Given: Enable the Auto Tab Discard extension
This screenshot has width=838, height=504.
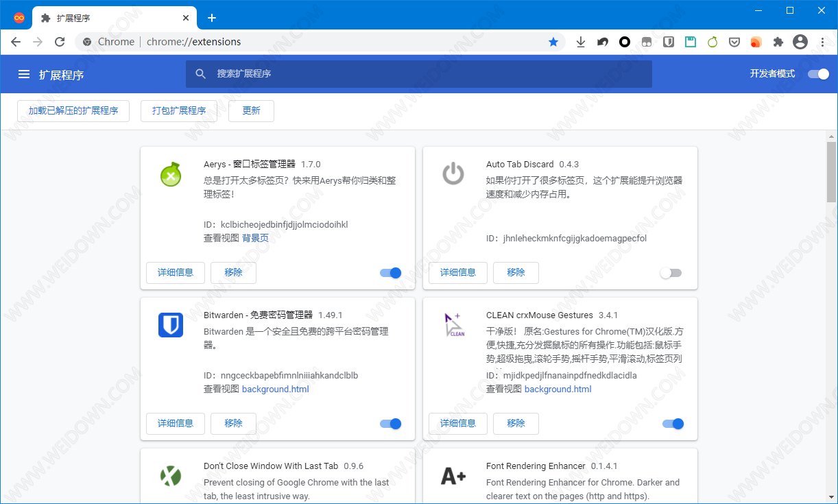Looking at the screenshot, I should (x=671, y=273).
